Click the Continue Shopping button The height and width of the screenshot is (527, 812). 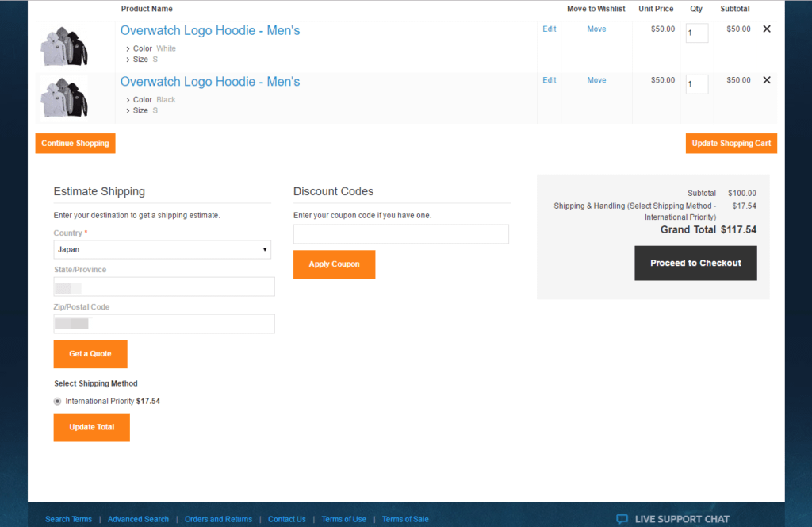click(x=75, y=144)
